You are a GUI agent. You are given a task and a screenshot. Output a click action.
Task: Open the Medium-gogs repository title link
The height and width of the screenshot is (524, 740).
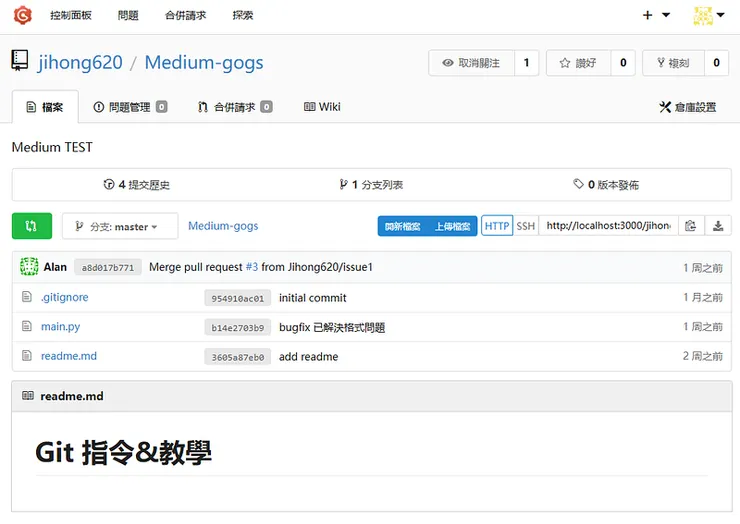204,62
